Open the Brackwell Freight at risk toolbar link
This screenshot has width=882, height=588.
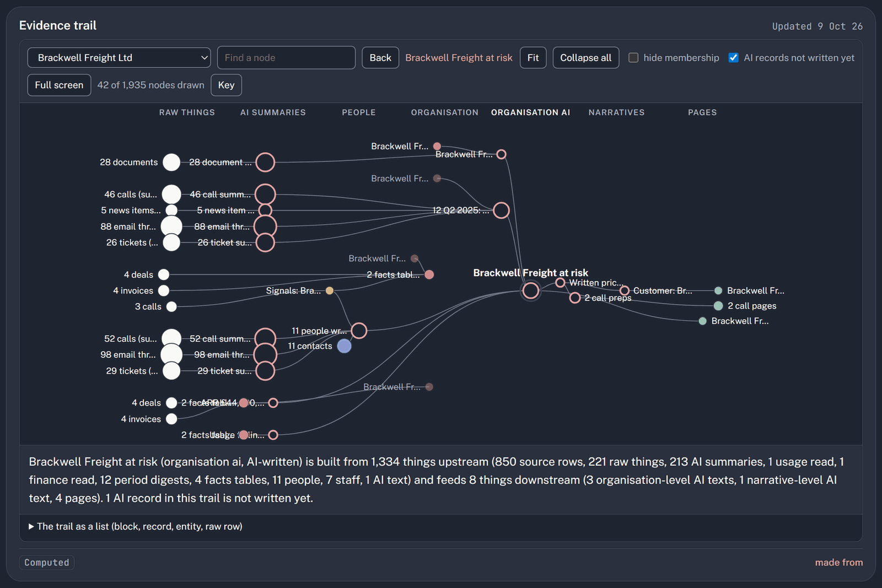(x=459, y=58)
